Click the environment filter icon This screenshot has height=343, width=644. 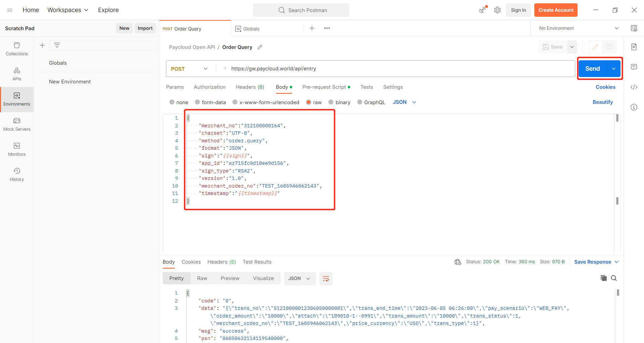click(x=57, y=45)
